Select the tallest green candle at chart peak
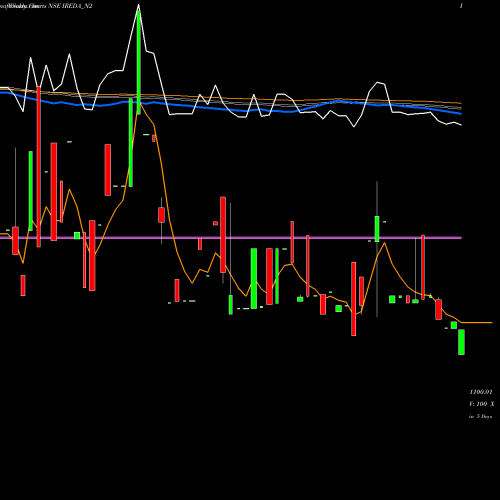The image size is (500, 500). pyautogui.click(x=139, y=63)
